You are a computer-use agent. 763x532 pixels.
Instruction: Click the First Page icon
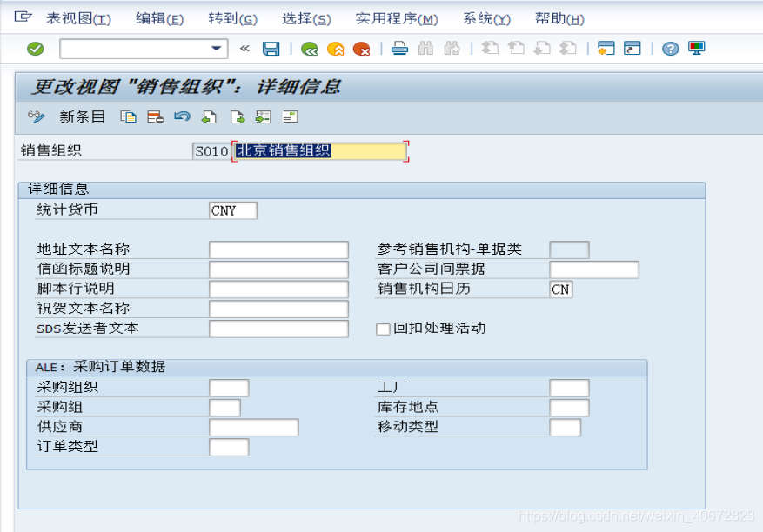tap(490, 48)
